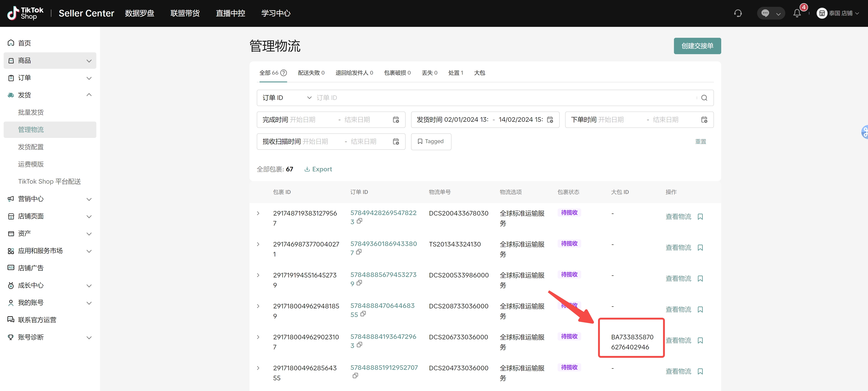Copy order ID 578494282695478223

tap(359, 221)
